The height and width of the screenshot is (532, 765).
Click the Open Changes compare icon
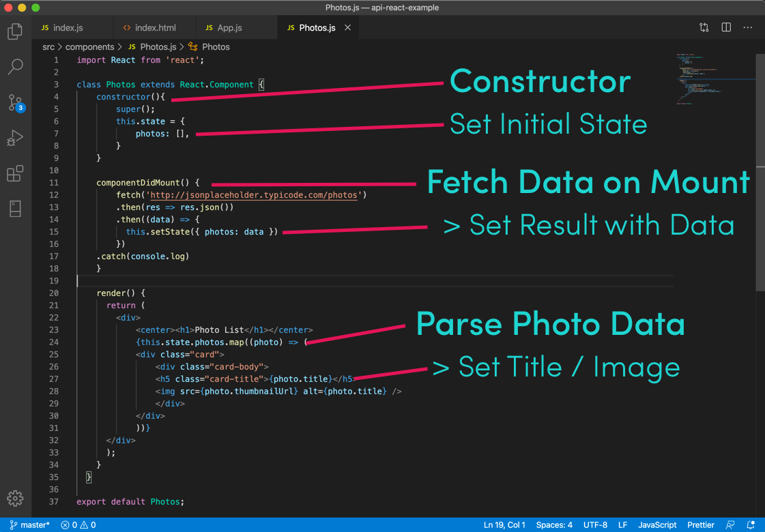point(704,27)
